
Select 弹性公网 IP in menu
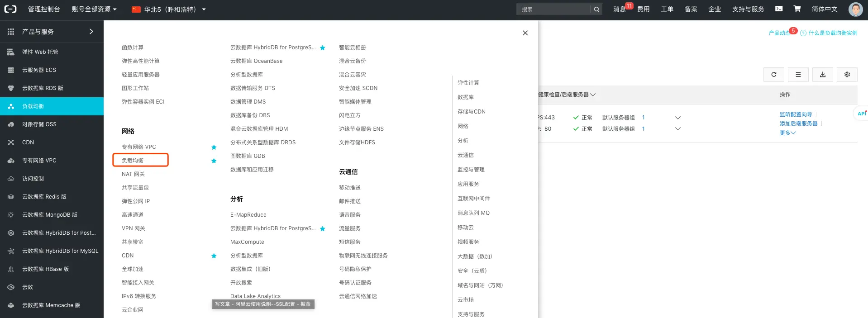tap(136, 201)
